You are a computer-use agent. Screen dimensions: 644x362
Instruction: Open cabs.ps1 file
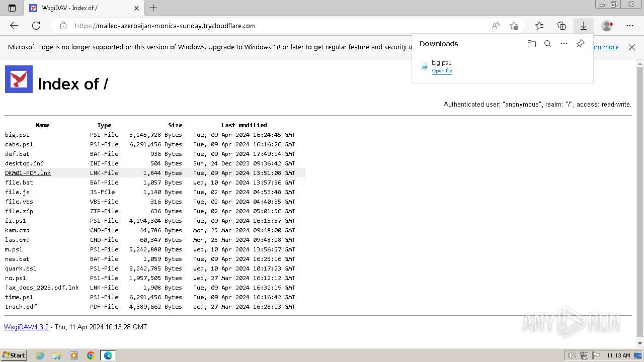coord(19,144)
